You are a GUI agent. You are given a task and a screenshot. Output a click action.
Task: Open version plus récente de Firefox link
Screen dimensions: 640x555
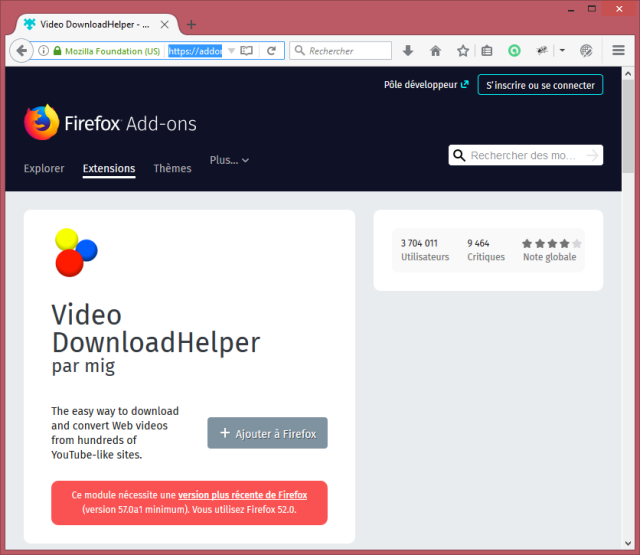tap(242, 495)
